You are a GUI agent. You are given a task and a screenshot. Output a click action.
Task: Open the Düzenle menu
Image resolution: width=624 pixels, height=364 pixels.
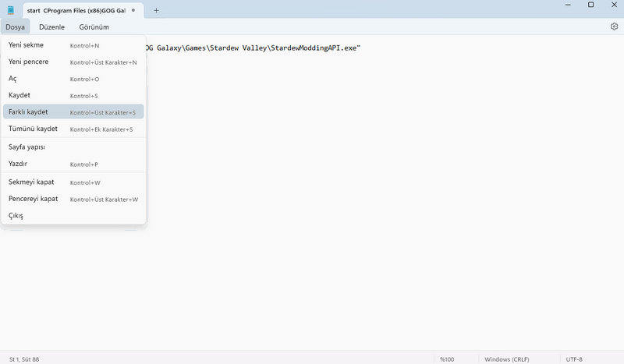pos(51,27)
